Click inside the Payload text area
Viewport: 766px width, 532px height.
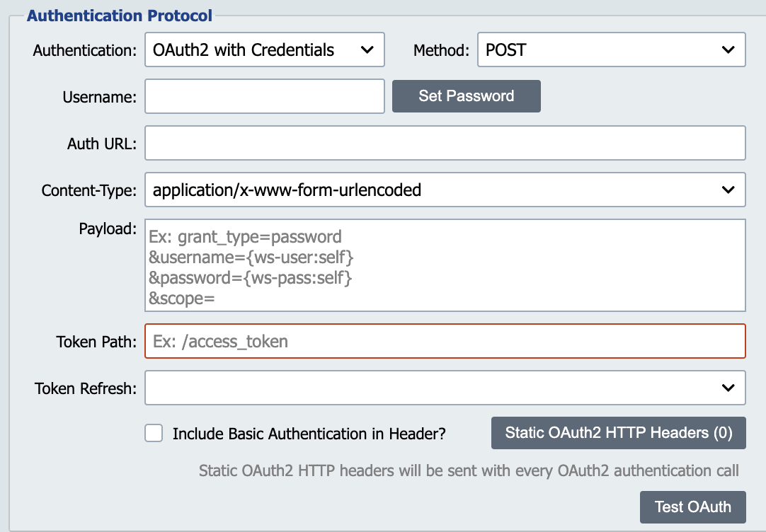tap(445, 265)
